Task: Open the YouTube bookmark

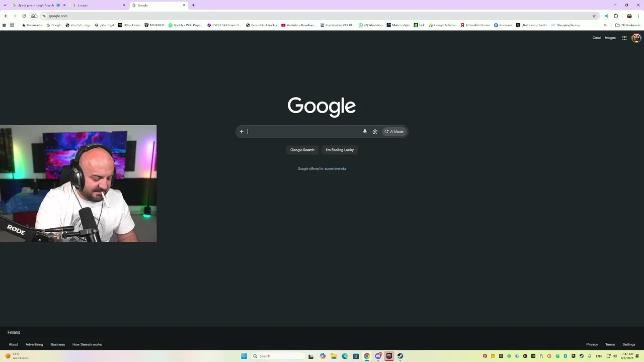Action: click(x=299, y=25)
